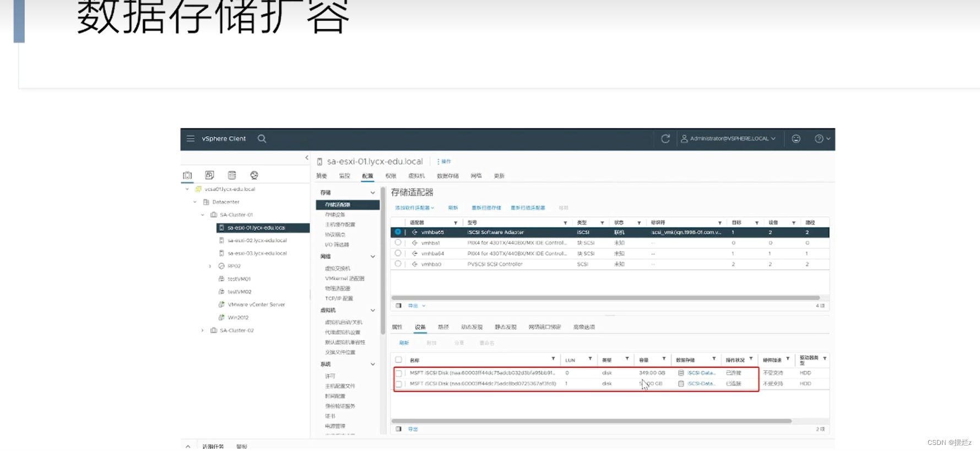Click the LUN column filter icon
The width and height of the screenshot is (980, 451).
point(590,359)
